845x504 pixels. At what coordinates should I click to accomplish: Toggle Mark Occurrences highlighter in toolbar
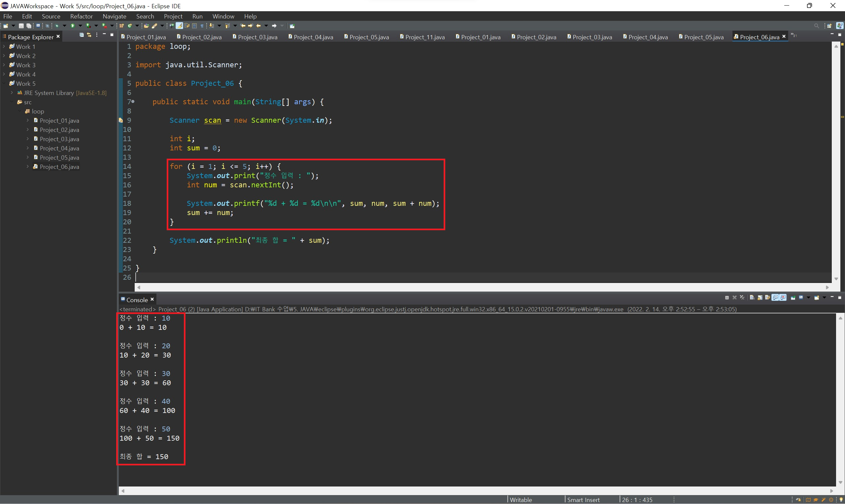(179, 26)
